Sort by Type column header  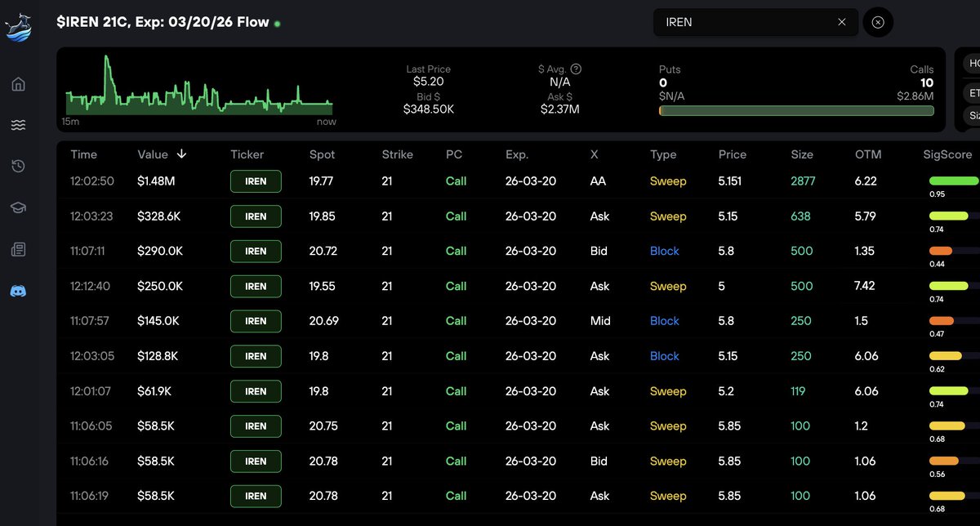coord(663,154)
